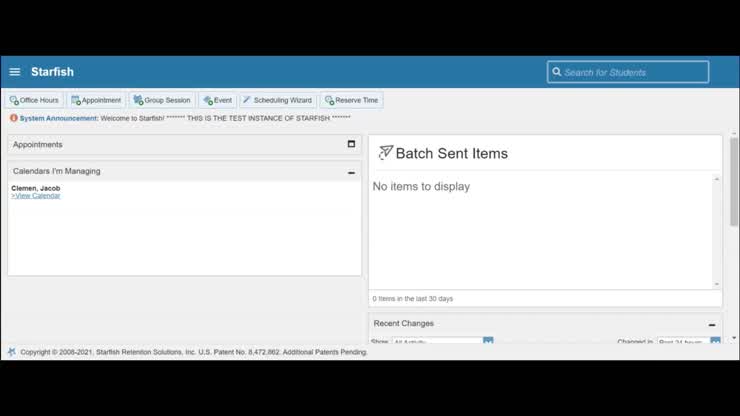Click the System Announcement alert icon
This screenshot has height=416, width=740.
click(x=14, y=118)
